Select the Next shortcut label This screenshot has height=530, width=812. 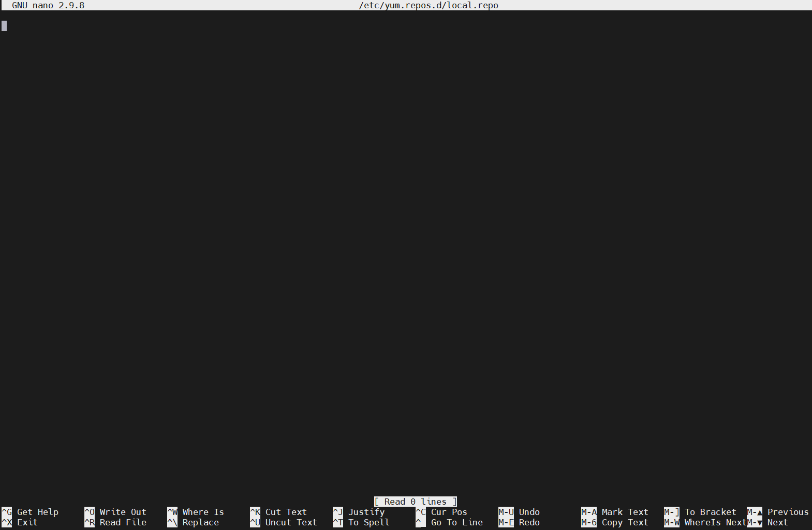click(778, 522)
